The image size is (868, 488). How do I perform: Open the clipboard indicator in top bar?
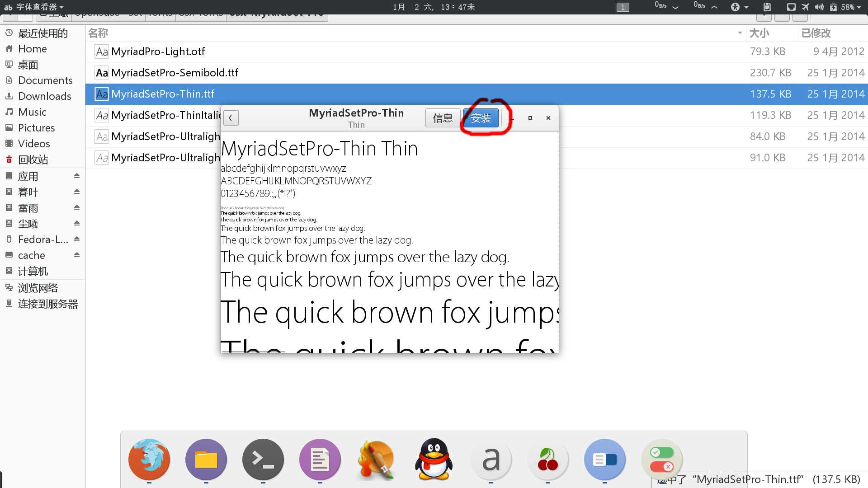(767, 7)
